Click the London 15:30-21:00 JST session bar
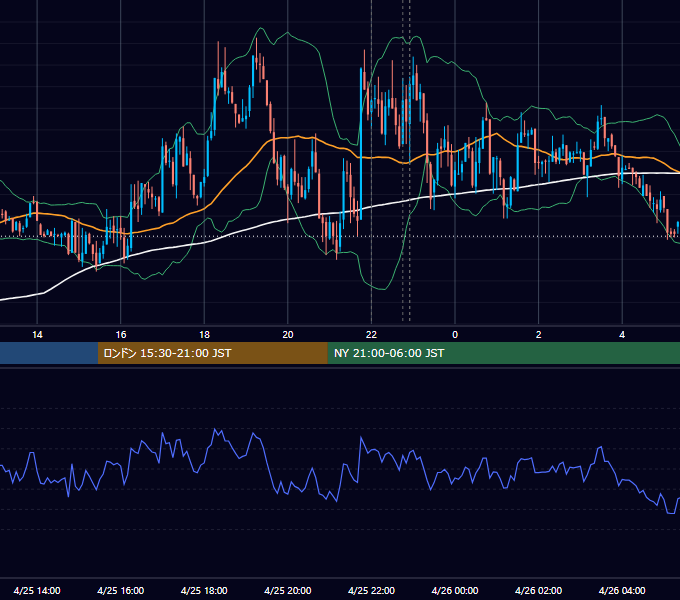 [212, 353]
